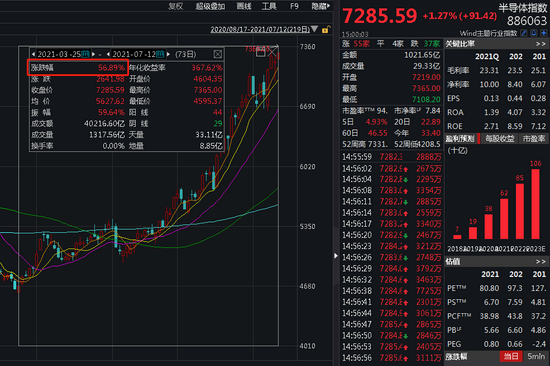Open the 工具 tools menu
Image resolution: width=550 pixels, height=366 pixels.
click(269, 6)
